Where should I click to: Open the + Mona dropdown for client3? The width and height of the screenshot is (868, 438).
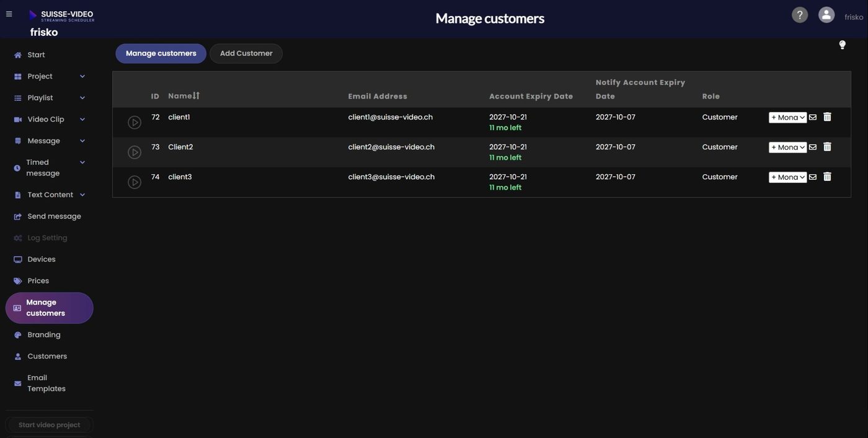coord(787,177)
